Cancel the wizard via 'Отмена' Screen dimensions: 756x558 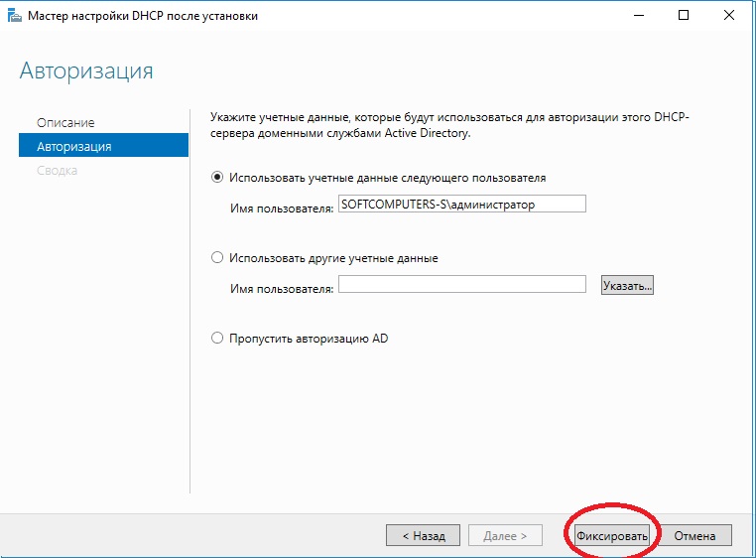(694, 535)
